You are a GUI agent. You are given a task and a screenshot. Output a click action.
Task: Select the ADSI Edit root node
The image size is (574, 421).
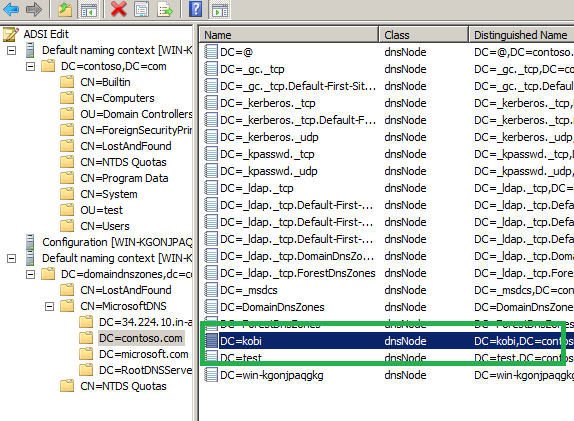46,34
